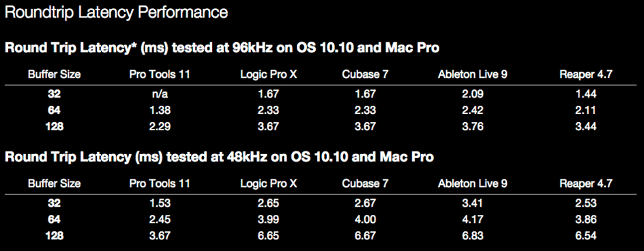The height and width of the screenshot is (251, 644).
Task: Click Pro Tools 11 header in 96kHz table
Action: click(x=160, y=74)
